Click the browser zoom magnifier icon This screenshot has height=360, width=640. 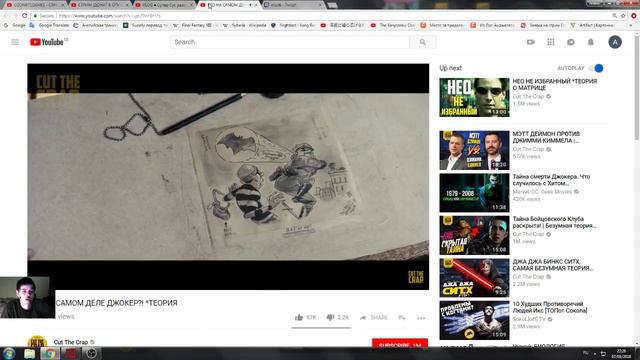[614, 16]
